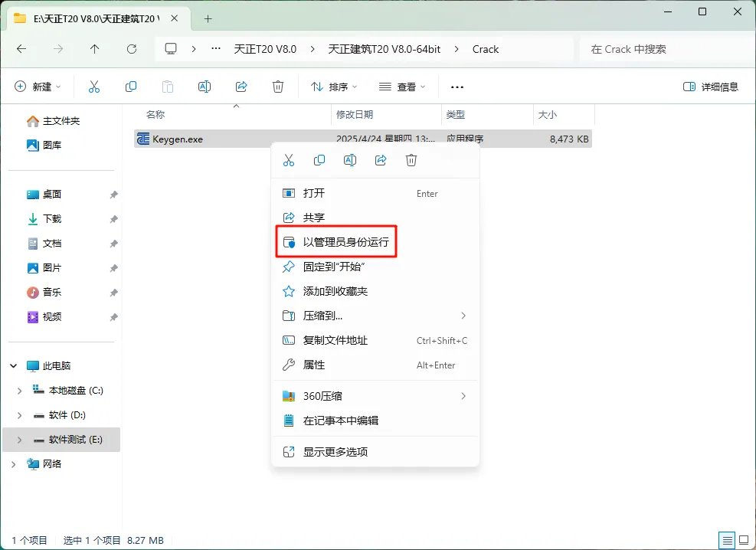This screenshot has width=756, height=550.
Task: Go up one folder level
Action: click(x=94, y=49)
